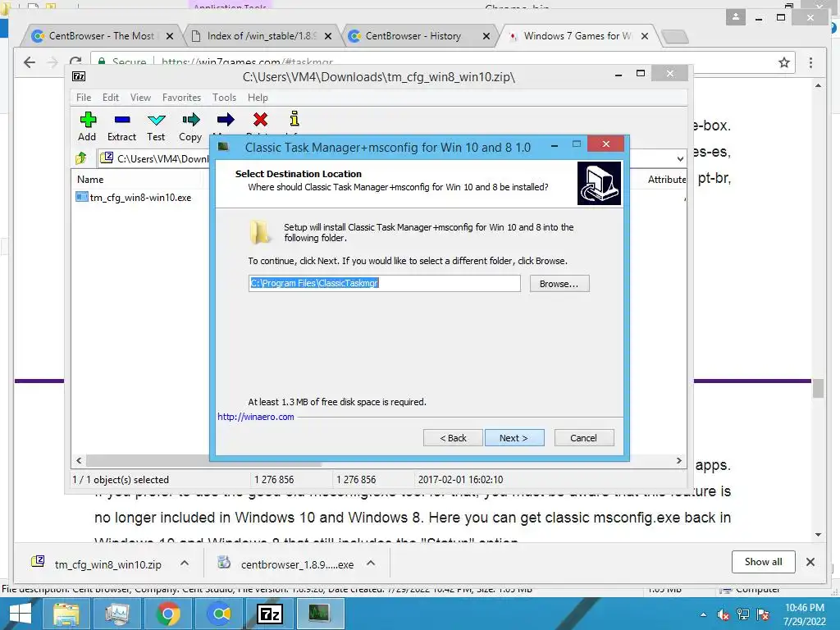
Task: Click Browse to choose install folder
Action: (x=559, y=283)
